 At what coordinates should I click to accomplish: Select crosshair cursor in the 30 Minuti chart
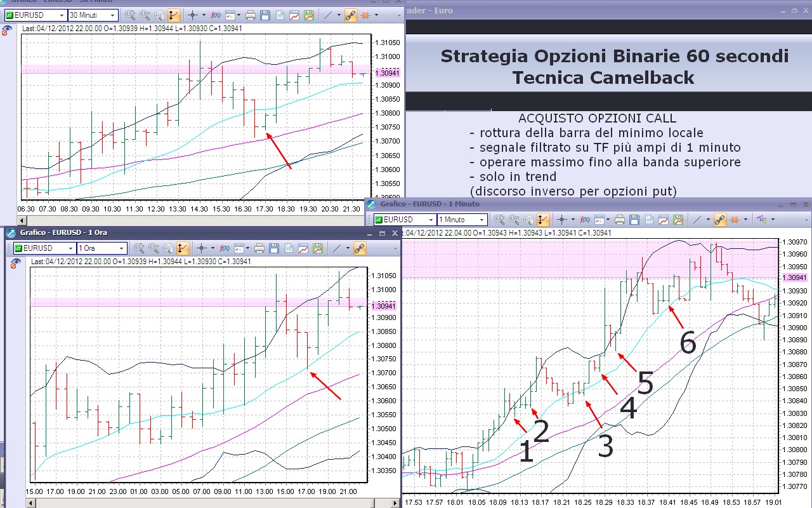(193, 15)
